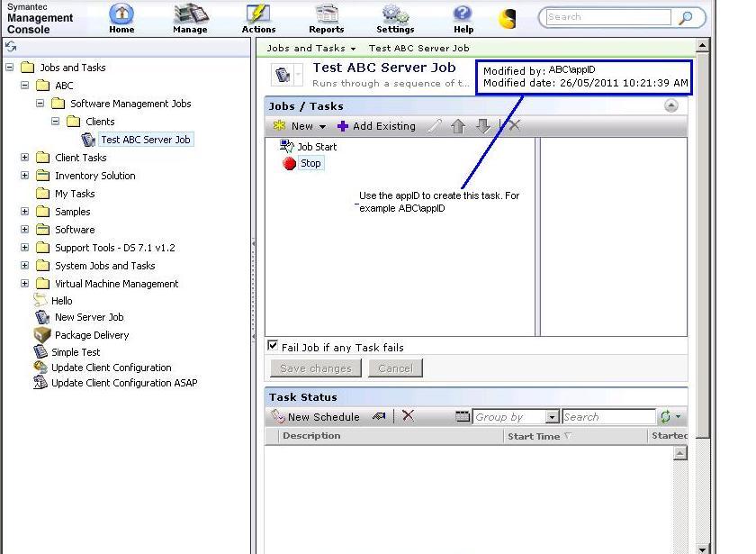This screenshot has width=756, height=554.
Task: Click Add Existing button
Action: [376, 126]
